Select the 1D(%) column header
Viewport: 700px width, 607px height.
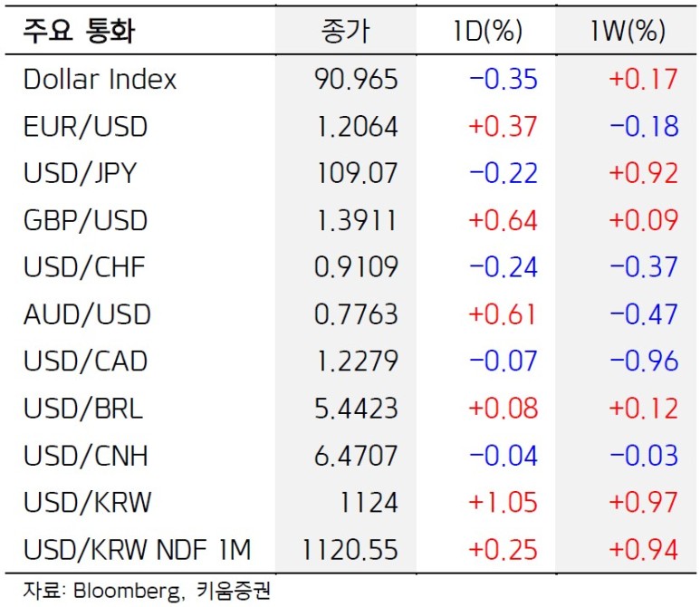(488, 32)
